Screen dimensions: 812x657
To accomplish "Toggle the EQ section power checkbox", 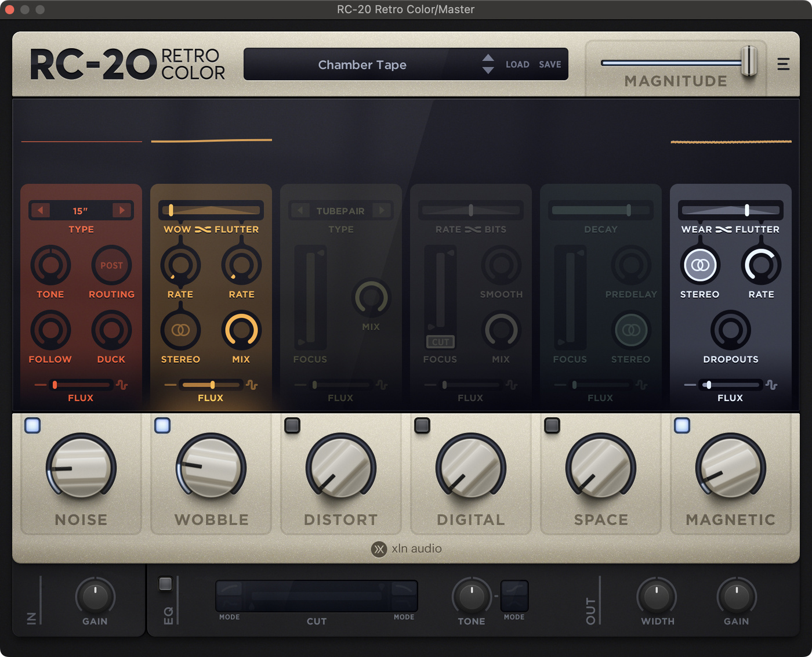I will click(165, 583).
